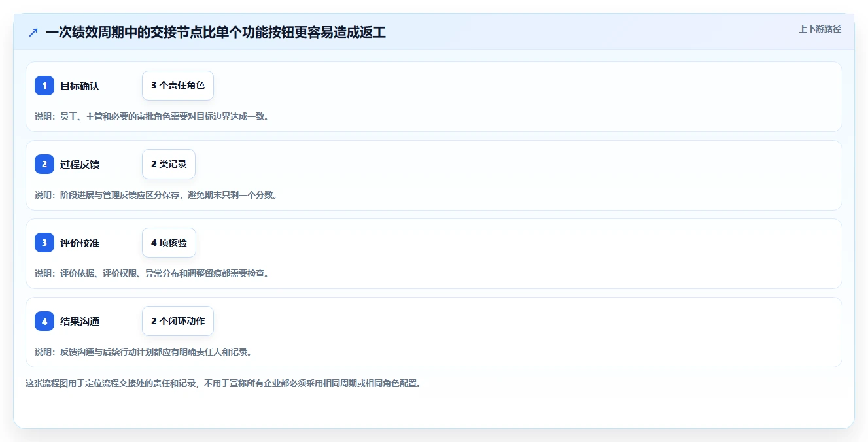Click the 3 个责任角色 pill
This screenshot has height=442, width=868.
pyautogui.click(x=178, y=86)
